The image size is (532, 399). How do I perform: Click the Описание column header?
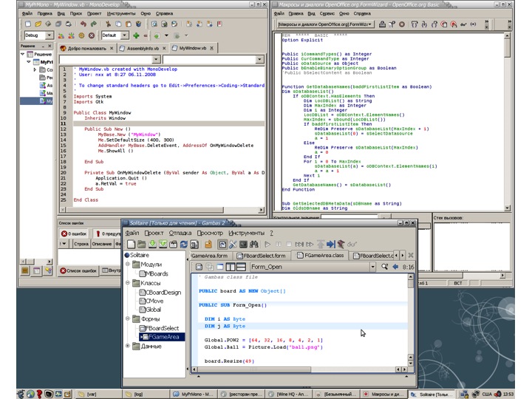(102, 244)
